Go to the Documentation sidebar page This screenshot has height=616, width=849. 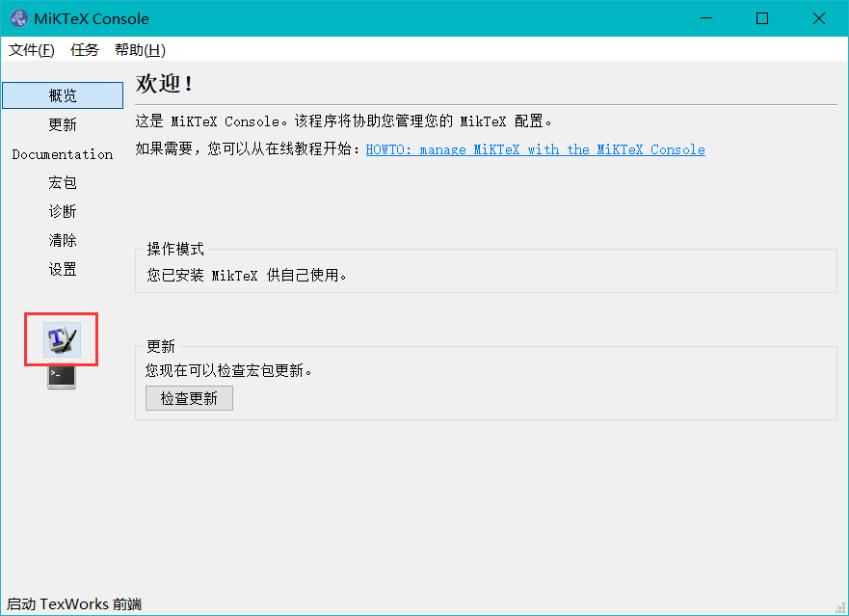point(63,154)
